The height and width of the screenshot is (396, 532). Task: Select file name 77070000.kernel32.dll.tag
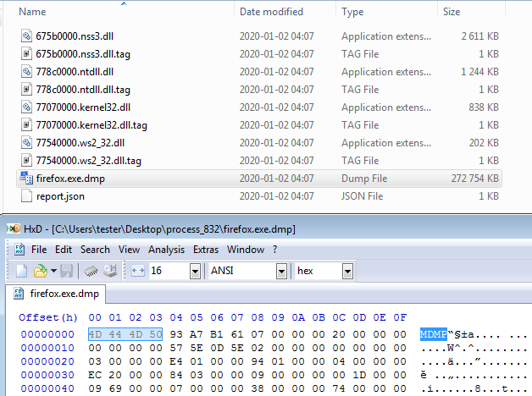click(91, 125)
